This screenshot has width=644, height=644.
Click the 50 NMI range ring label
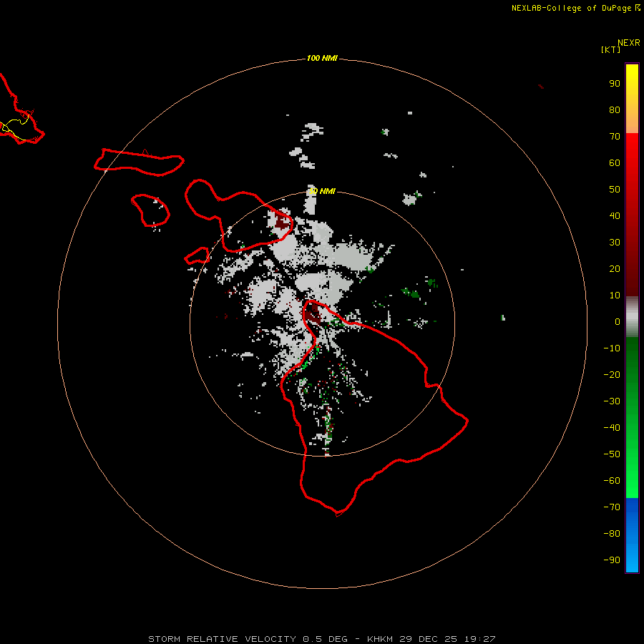pyautogui.click(x=322, y=191)
